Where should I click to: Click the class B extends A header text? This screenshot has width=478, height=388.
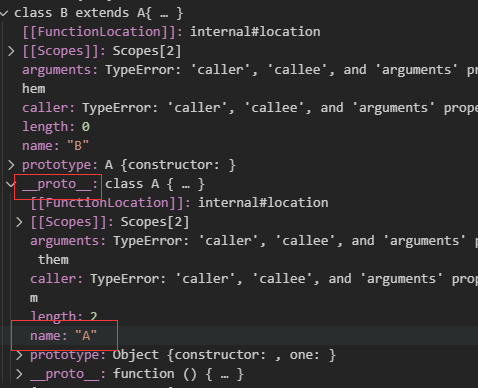[x=98, y=13]
